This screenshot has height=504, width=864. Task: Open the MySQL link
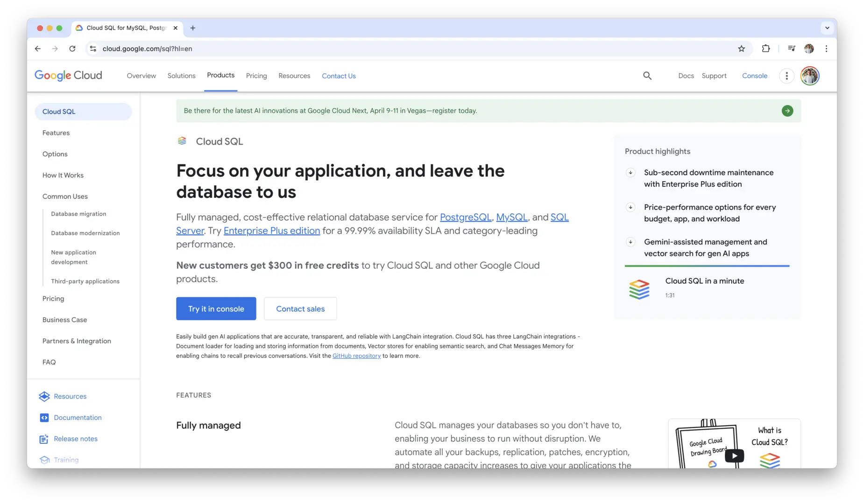pyautogui.click(x=512, y=217)
